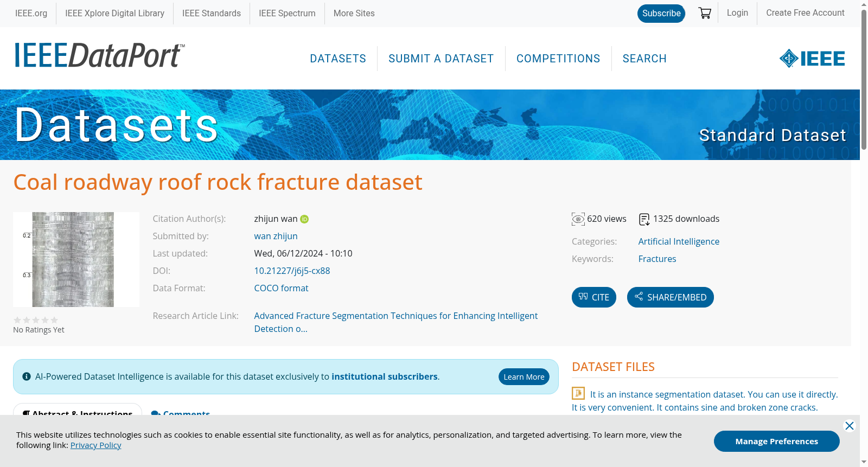The width and height of the screenshot is (868, 467).
Task: Click the page vertical scrollbar
Action: pos(864,79)
